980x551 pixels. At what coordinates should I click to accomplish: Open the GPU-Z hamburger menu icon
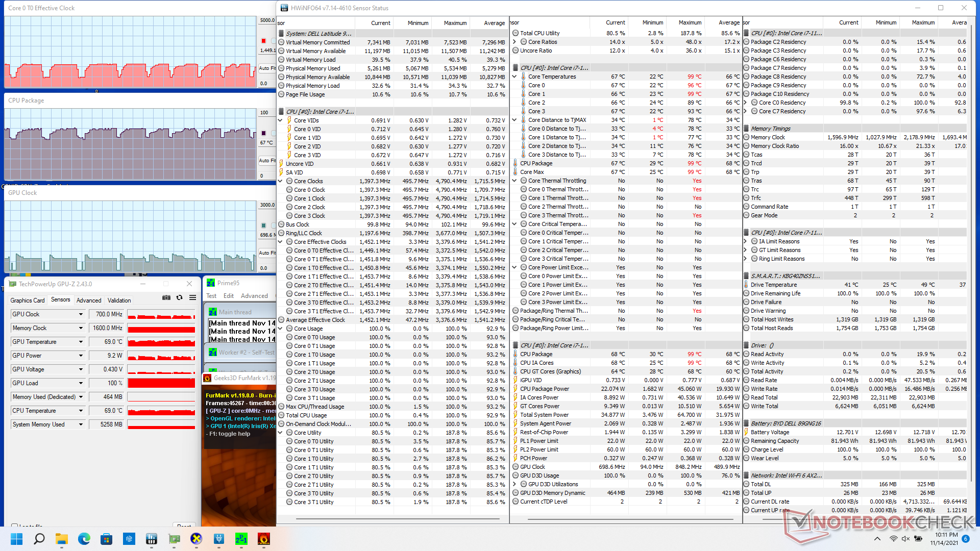192,298
